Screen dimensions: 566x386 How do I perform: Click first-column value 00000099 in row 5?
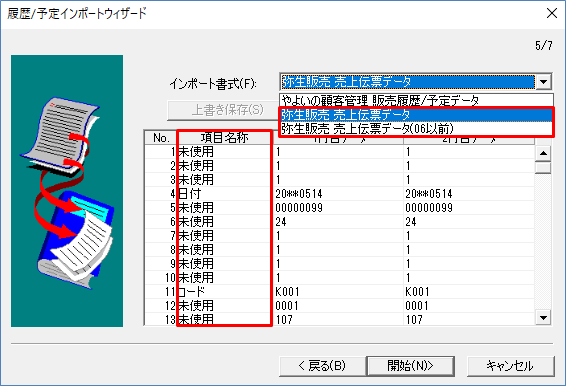point(299,208)
